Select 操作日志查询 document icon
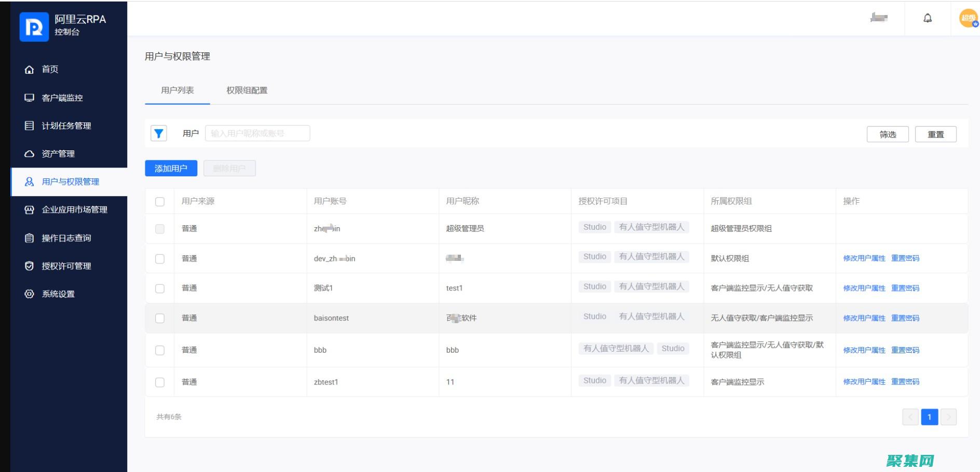980x472 pixels. [29, 238]
